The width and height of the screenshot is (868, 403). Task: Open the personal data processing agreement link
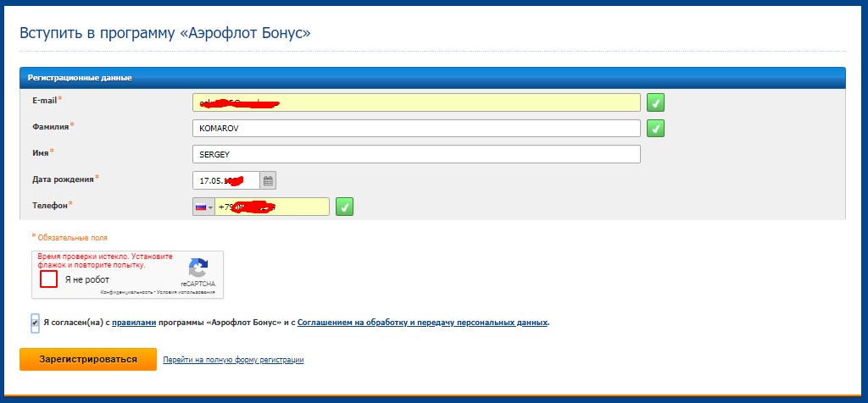click(x=422, y=323)
